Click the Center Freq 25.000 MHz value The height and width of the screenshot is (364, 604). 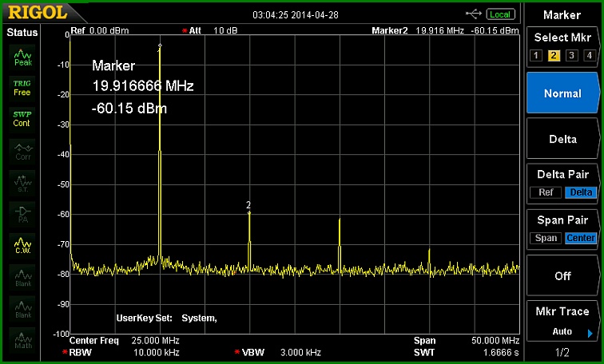pyautogui.click(x=155, y=341)
